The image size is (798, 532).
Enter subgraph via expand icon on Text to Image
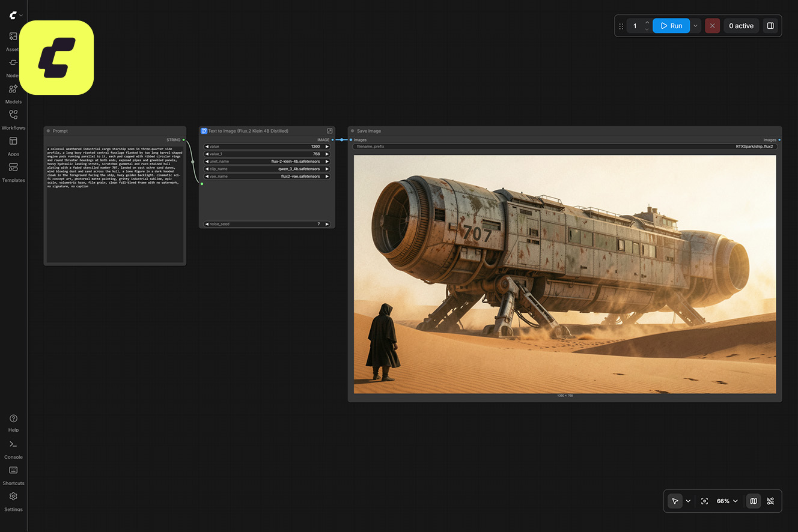[x=329, y=131]
